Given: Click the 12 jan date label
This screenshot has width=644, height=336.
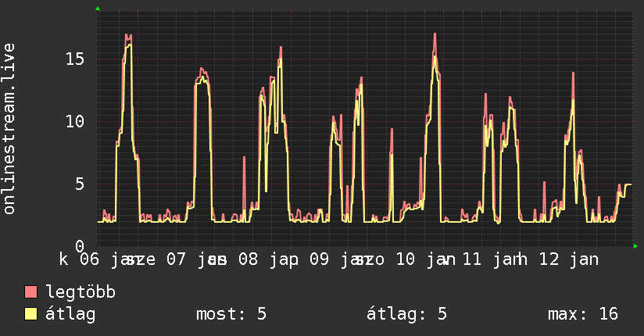Looking at the screenshot, I should pos(569,259).
